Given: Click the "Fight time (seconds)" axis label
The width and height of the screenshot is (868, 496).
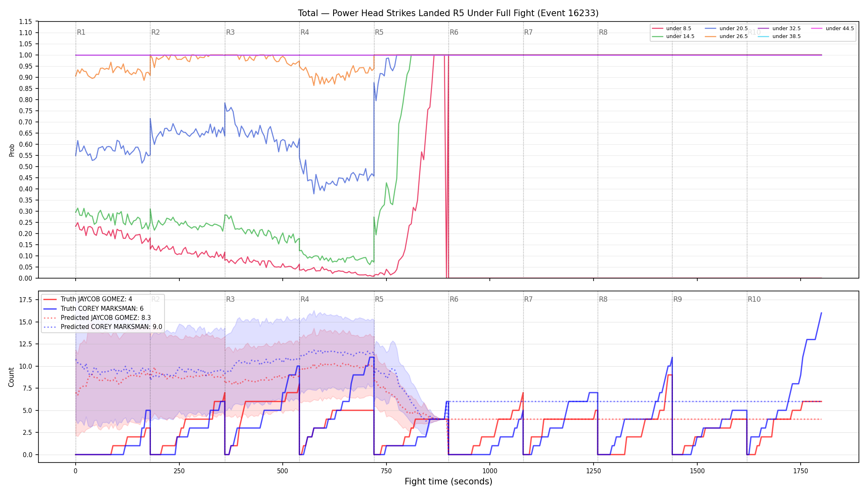Looking at the screenshot, I should tap(448, 482).
